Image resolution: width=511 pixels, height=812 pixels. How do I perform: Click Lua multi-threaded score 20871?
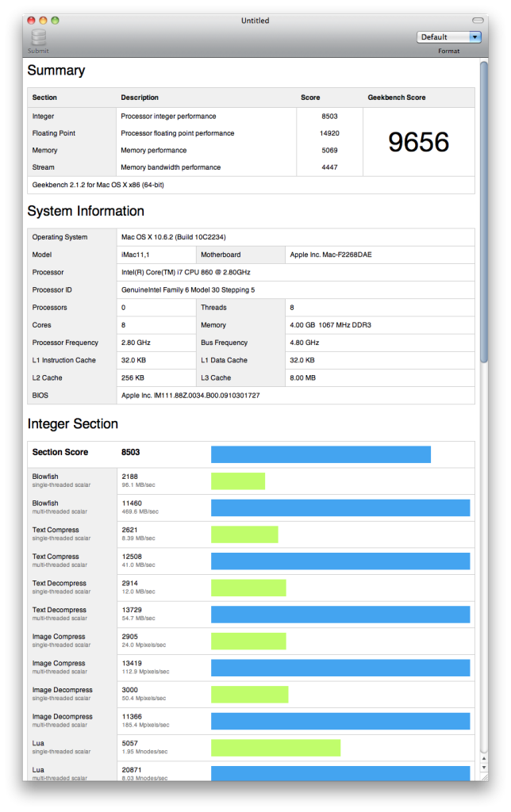point(132,770)
